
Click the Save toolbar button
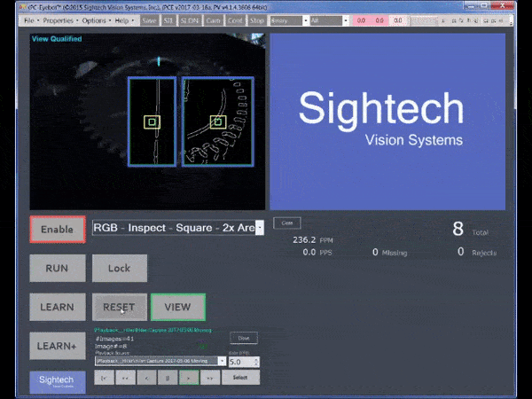pyautogui.click(x=149, y=20)
